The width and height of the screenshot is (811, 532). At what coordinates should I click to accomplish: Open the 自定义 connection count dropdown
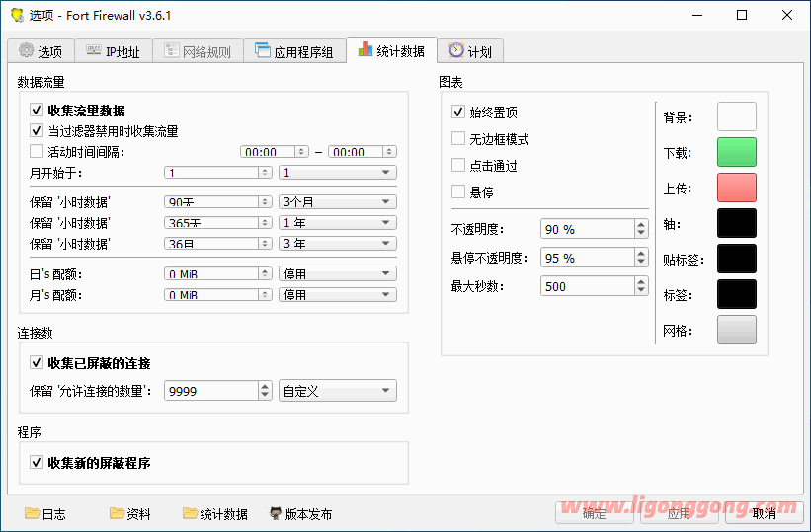(x=337, y=391)
